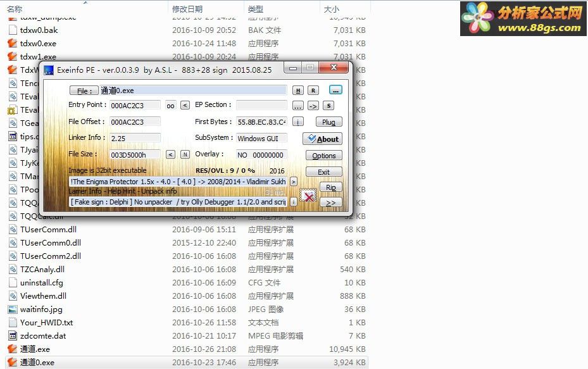This screenshot has width=588, height=369.
Task: Click the SubSystem field Windows GUI
Action: (x=262, y=139)
